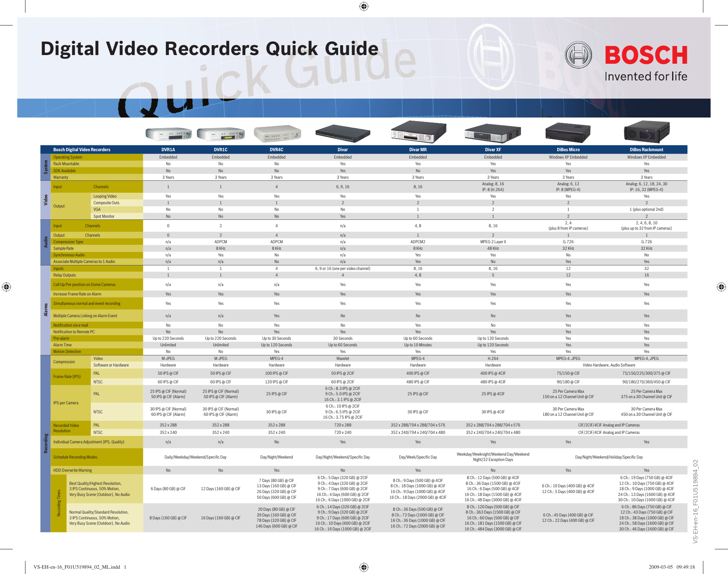This screenshot has height=574, width=728.
Task: Click the 'MPEG-2 Layer II' compression cell
Action: [493, 242]
